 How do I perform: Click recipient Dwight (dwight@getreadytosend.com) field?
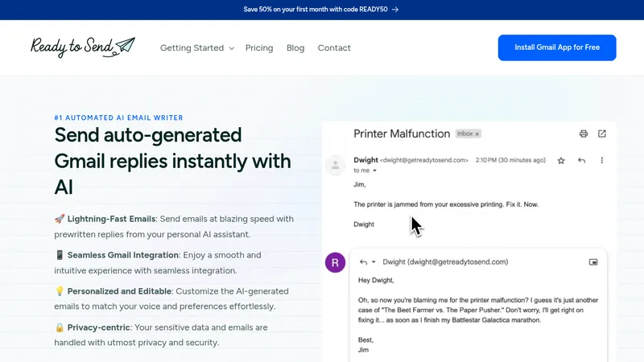(x=445, y=262)
